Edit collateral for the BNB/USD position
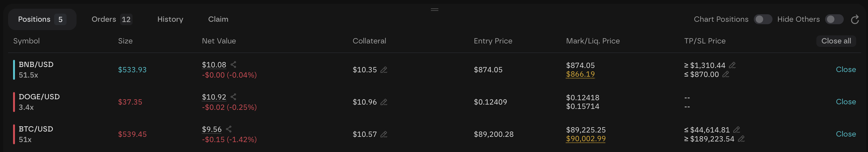Image resolution: width=868 pixels, height=152 pixels. [x=384, y=70]
